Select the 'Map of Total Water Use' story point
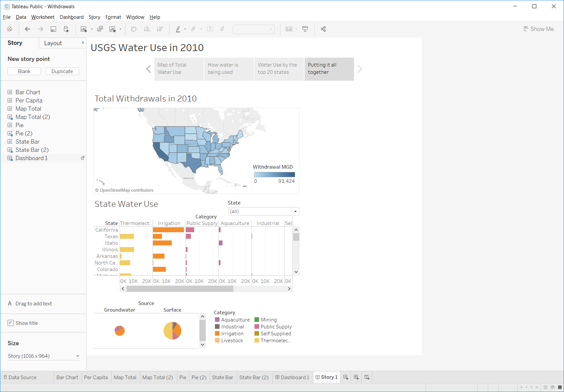This screenshot has height=392, width=564. (179, 69)
